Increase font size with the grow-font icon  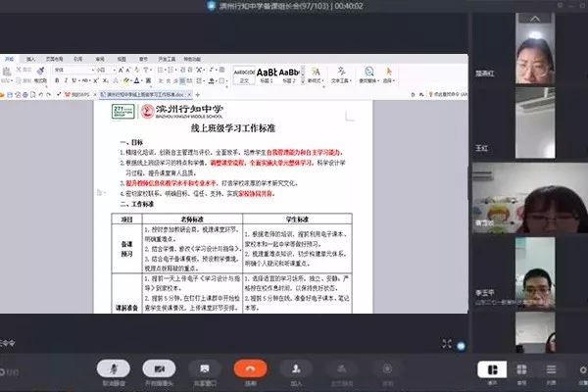tap(121, 70)
